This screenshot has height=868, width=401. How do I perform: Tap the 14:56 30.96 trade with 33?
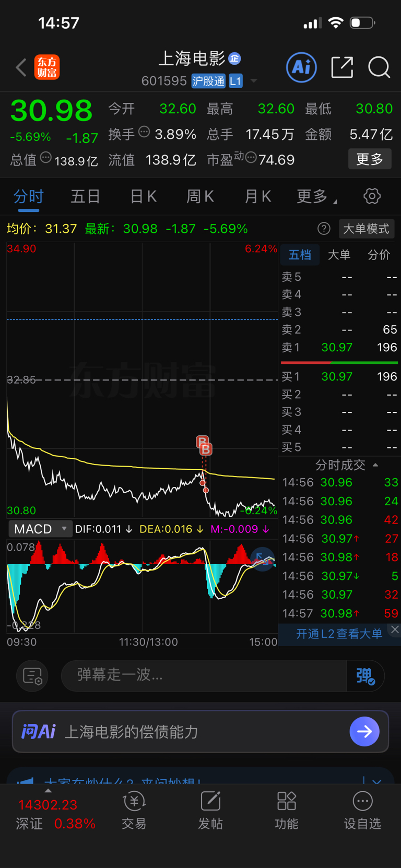point(340,482)
